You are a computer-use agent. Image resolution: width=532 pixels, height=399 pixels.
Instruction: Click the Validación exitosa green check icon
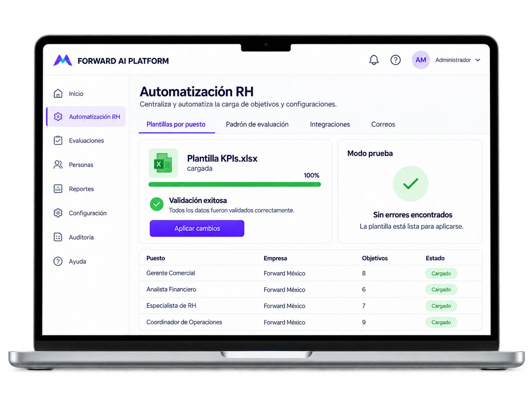click(x=157, y=204)
